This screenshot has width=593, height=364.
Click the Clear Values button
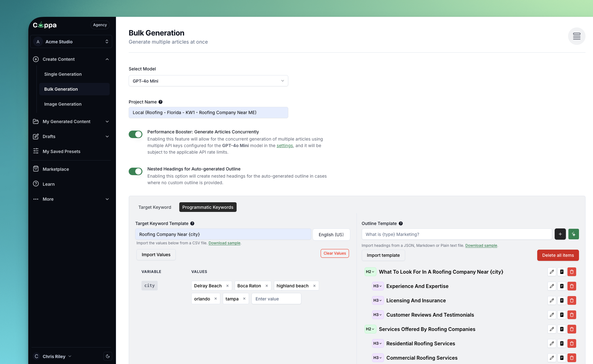[335, 253]
